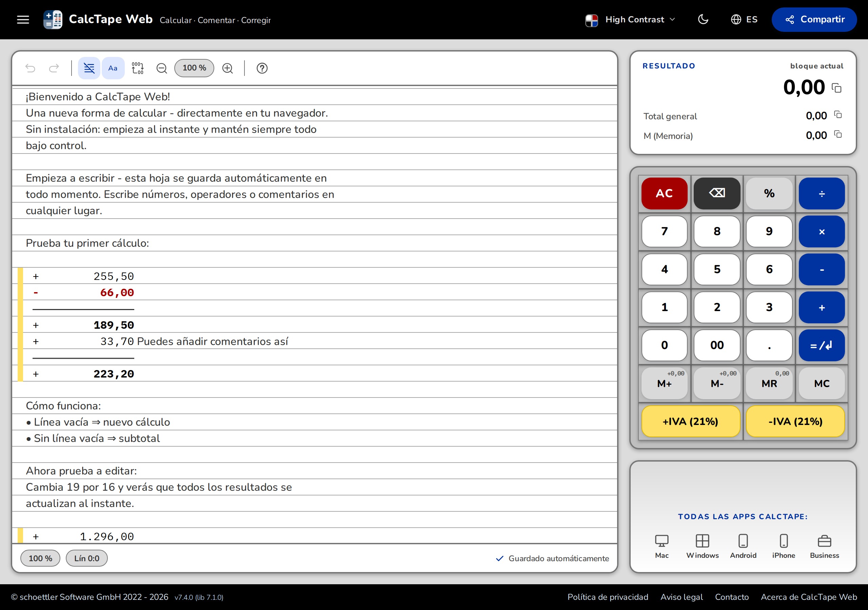Click the divide operator key

[822, 194]
